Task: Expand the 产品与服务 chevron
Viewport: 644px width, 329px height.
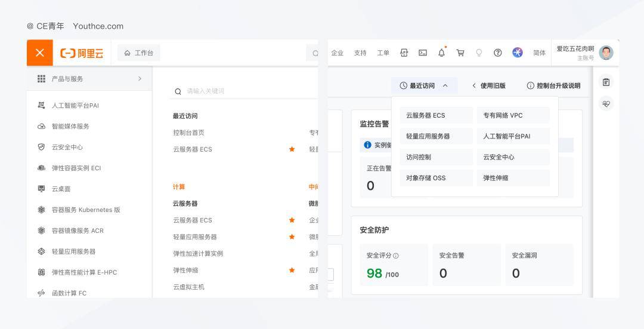Action: pos(140,79)
